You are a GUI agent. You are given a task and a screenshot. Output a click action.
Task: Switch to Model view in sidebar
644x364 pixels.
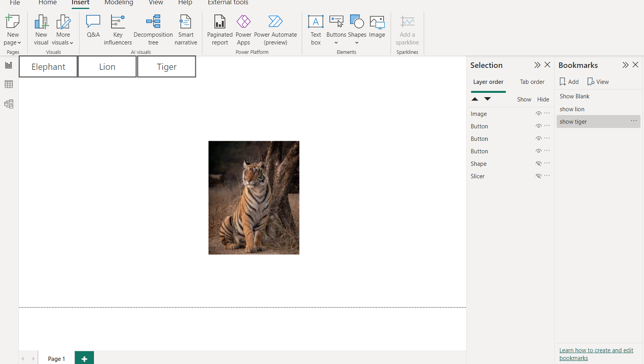coord(9,104)
